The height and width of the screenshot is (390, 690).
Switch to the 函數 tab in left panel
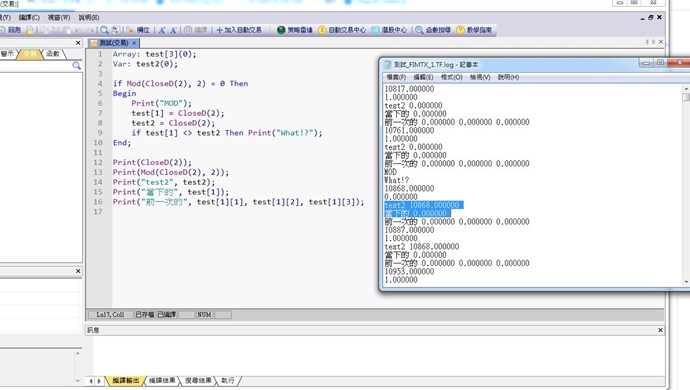53,54
